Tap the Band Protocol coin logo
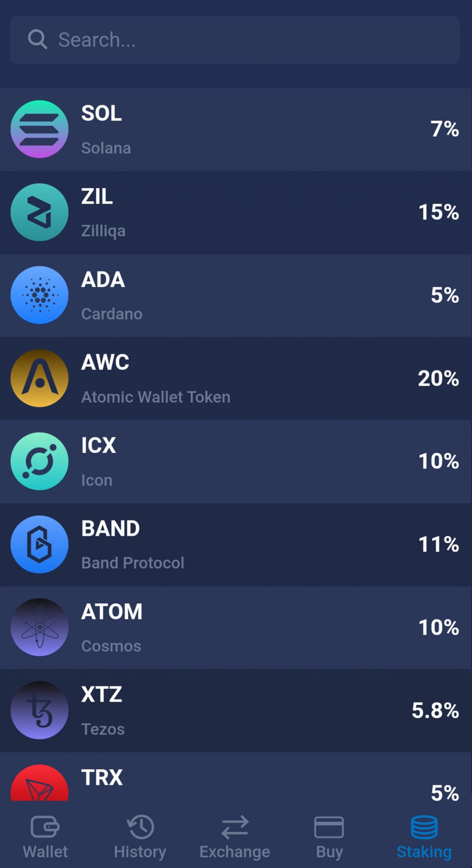 click(40, 544)
